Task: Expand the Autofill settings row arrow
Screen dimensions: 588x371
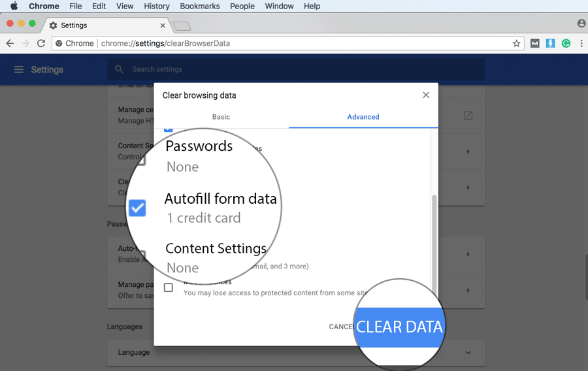Action: pos(468,254)
